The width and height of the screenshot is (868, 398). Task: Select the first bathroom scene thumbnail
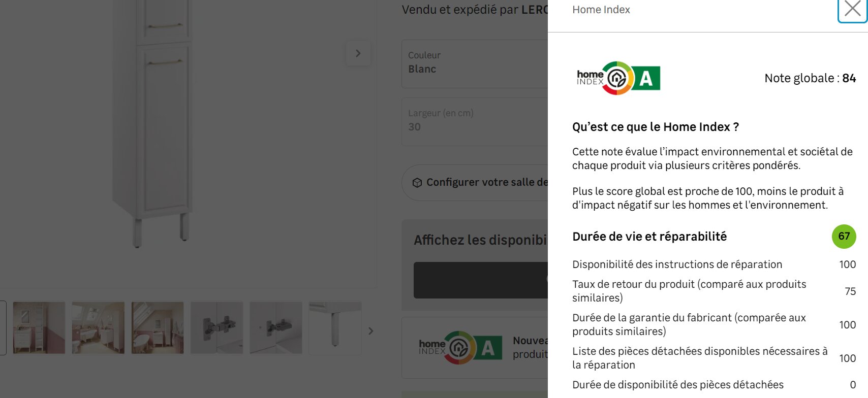point(39,328)
